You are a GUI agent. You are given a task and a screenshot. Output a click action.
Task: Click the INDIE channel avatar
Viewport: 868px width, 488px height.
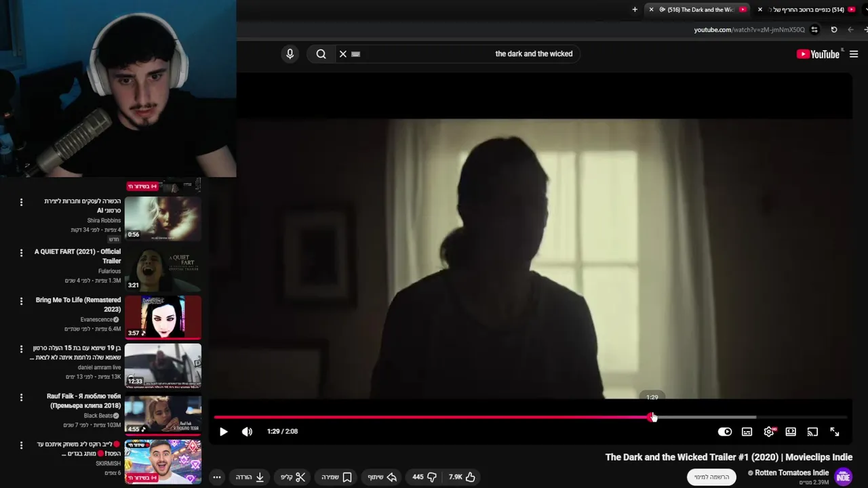click(x=843, y=477)
